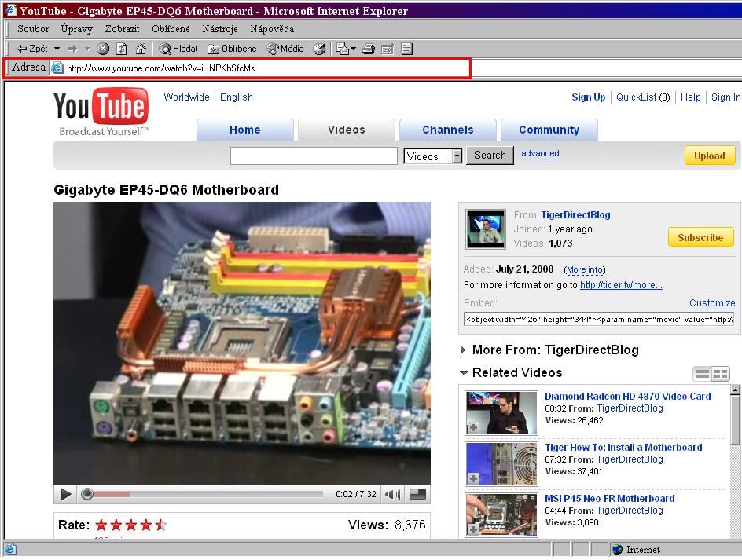Toggle fullscreen video size button
The image size is (742, 560).
pos(418,494)
